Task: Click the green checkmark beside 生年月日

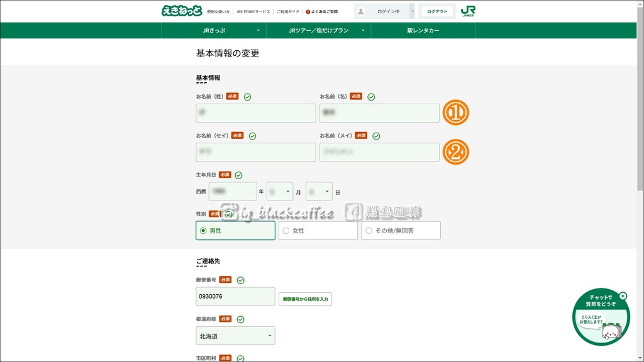Action: [x=238, y=175]
